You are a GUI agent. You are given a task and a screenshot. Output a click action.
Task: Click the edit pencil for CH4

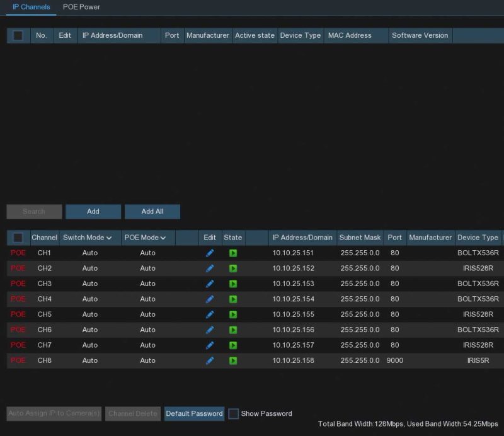210,299
